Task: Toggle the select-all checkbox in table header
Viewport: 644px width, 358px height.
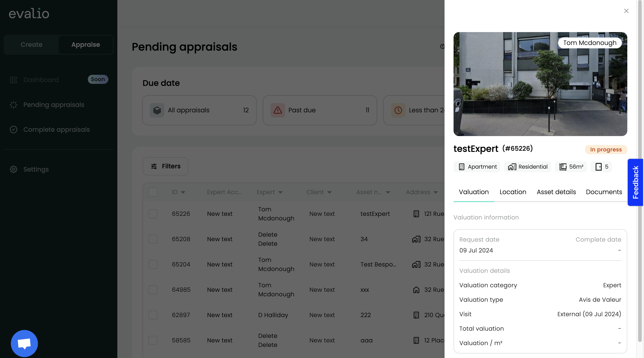Action: pos(153,192)
